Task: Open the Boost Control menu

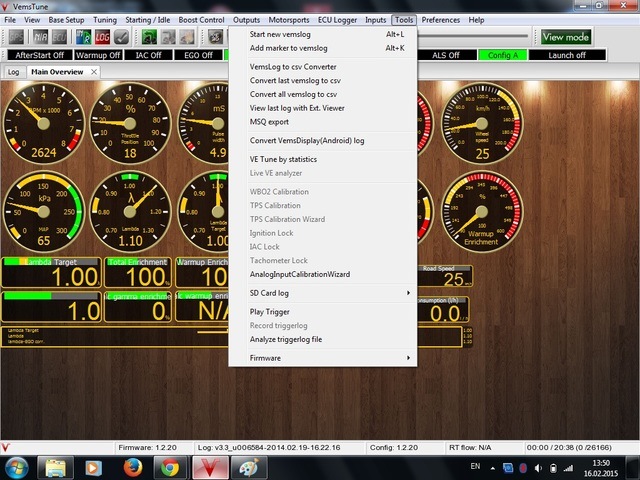Action: click(x=201, y=20)
